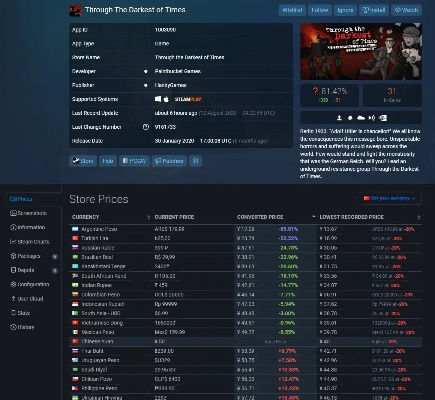
Task: Click the Hub button
Action: pos(108,161)
